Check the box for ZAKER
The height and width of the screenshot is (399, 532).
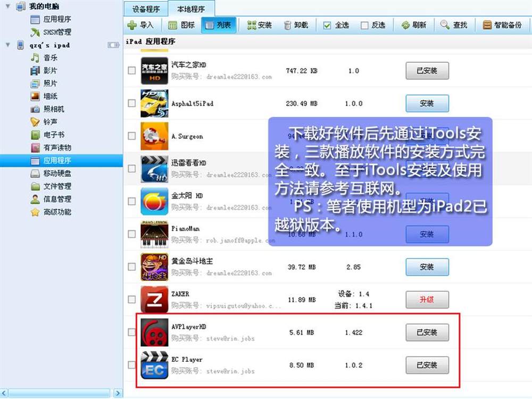pyautogui.click(x=131, y=299)
